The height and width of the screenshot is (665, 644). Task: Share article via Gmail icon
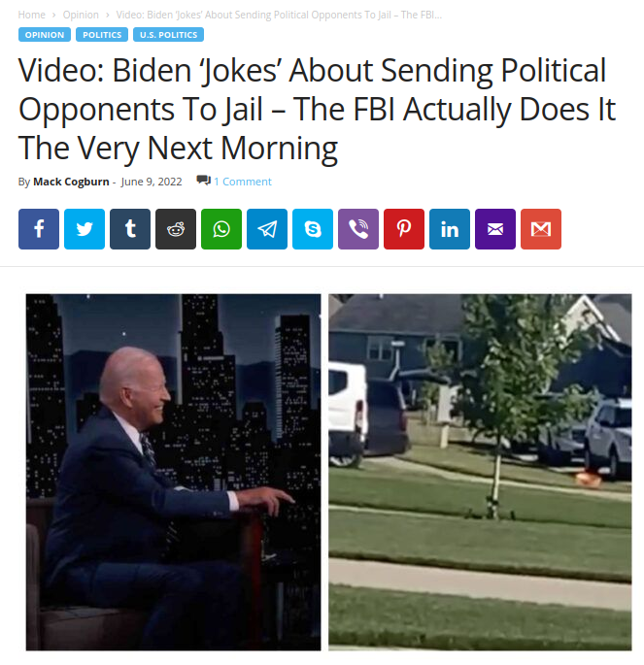click(x=541, y=229)
